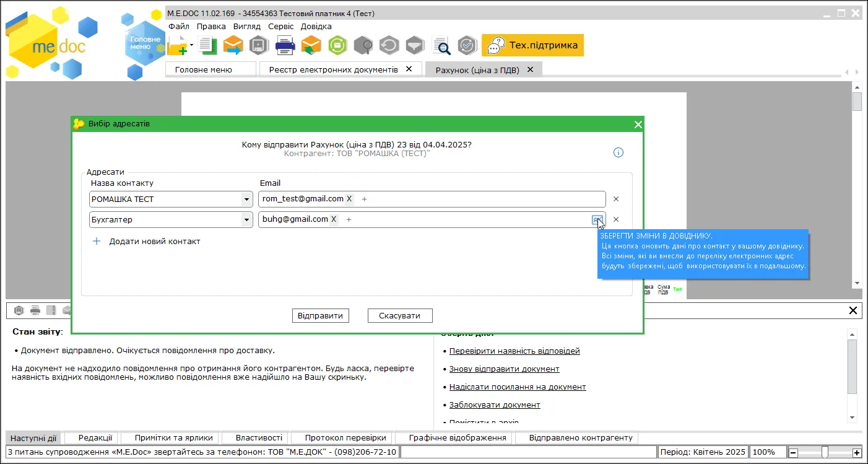Click the green mail refresh icon
Viewport: 868px width, 464px height.
tap(337, 45)
